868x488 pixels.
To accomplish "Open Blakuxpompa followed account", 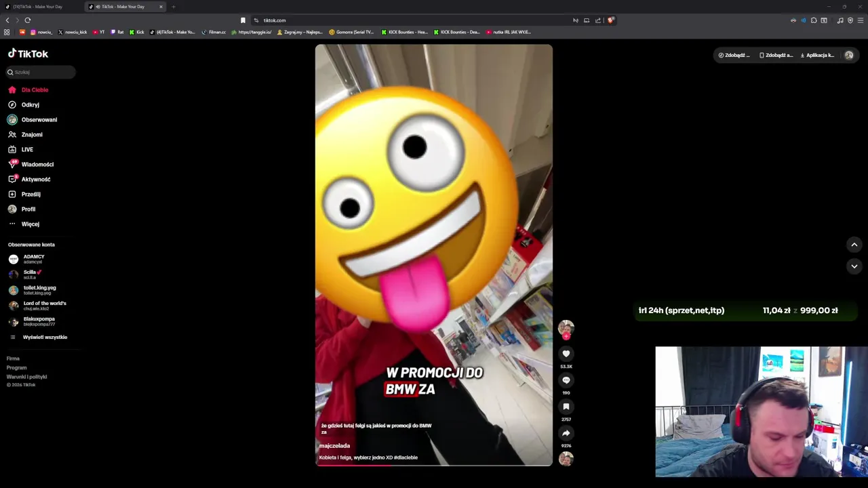I will [x=32, y=321].
